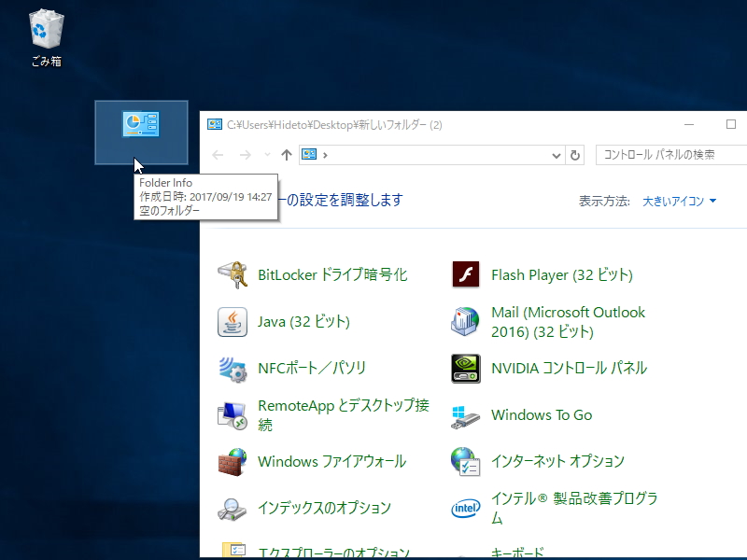Expand the breadcrumb chevron in address bar
Image resolution: width=747 pixels, height=560 pixels.
coord(325,155)
